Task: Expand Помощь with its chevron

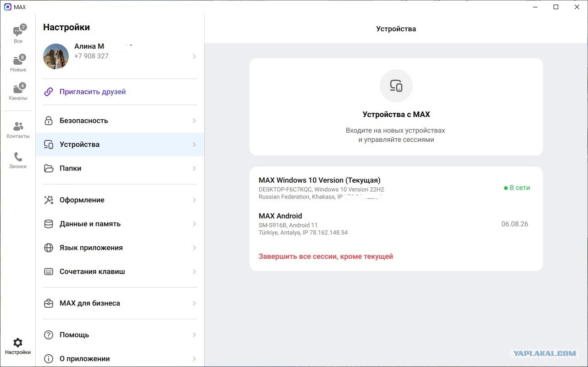Action: point(194,335)
